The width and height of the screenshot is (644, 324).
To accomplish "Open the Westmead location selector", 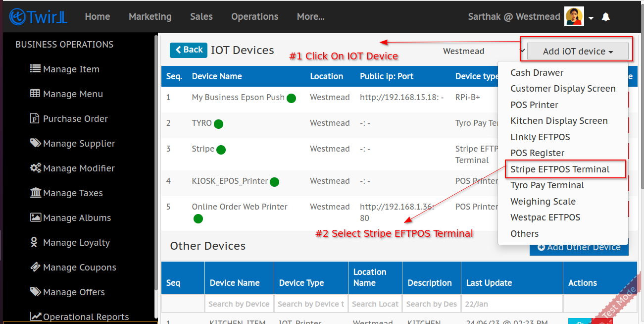I will point(483,51).
